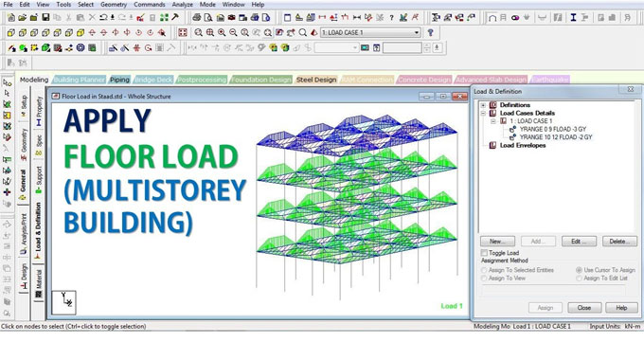Screen dimensions: 644x342
Task: Click the New... button in Load panel
Action: coord(497,242)
